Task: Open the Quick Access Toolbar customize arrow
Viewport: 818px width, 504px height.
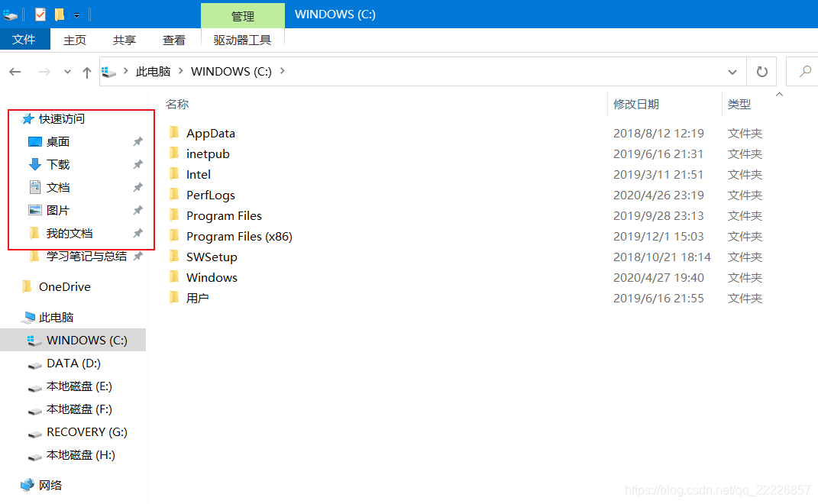Action: coord(76,15)
